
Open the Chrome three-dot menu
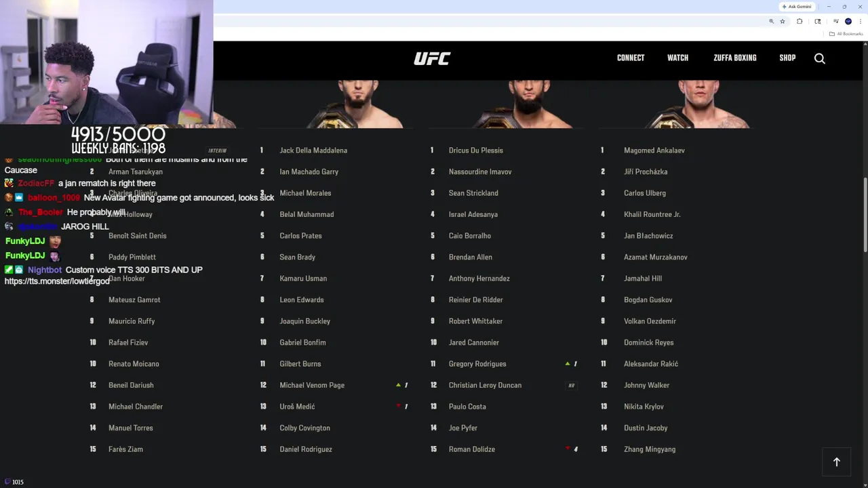pyautogui.click(x=860, y=22)
